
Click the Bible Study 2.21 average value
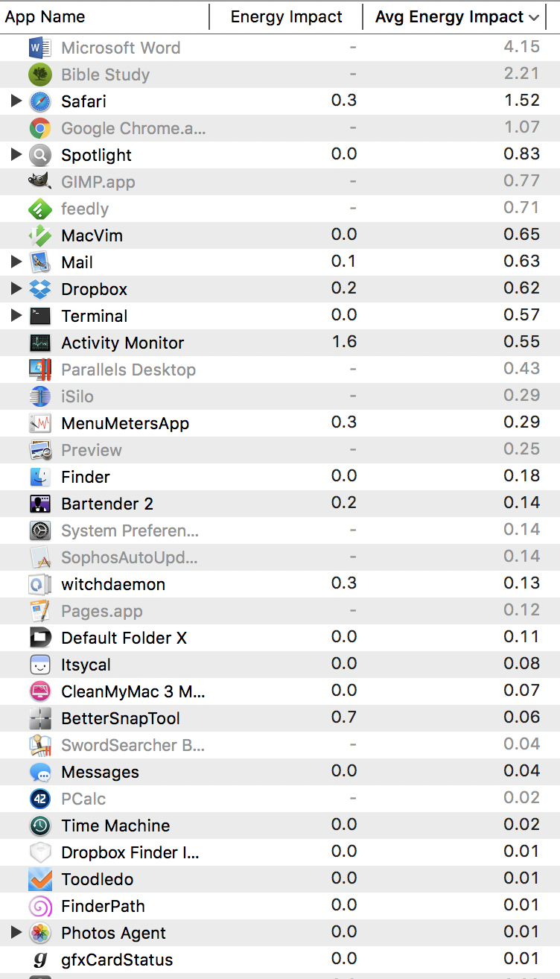click(x=522, y=74)
